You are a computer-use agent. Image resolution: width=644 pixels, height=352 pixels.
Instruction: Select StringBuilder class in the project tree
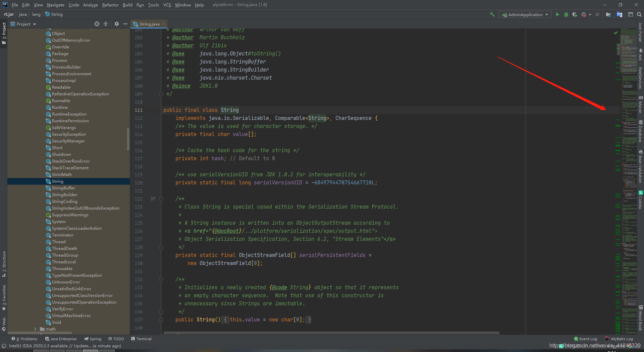point(64,195)
